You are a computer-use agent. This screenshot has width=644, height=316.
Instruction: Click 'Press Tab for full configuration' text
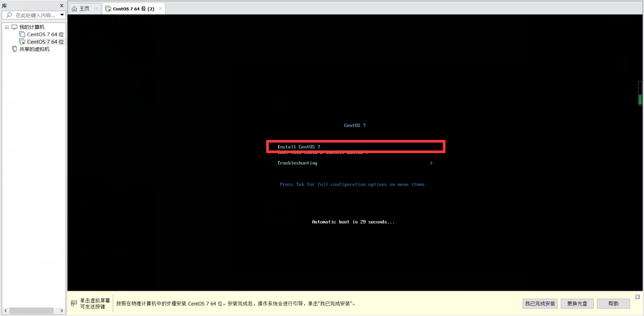point(353,184)
